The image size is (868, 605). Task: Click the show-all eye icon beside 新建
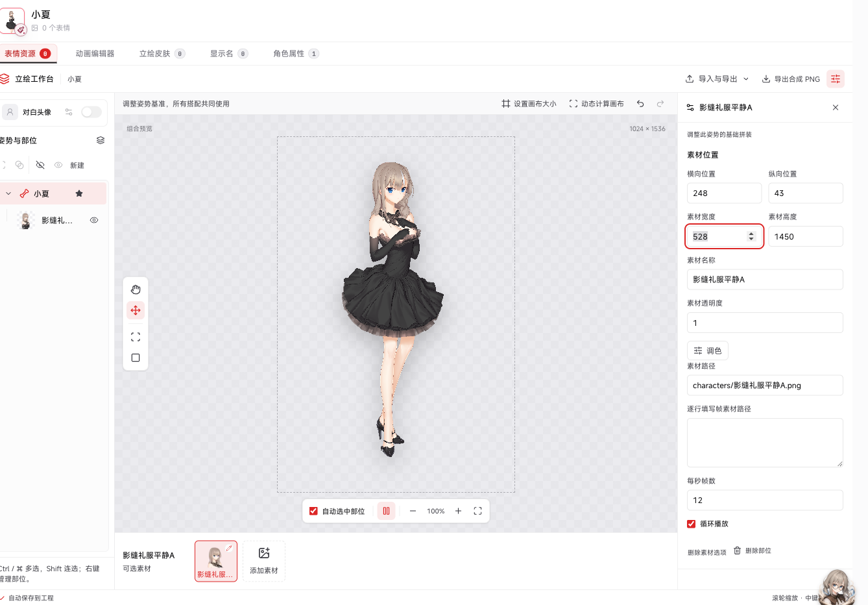pos(58,165)
